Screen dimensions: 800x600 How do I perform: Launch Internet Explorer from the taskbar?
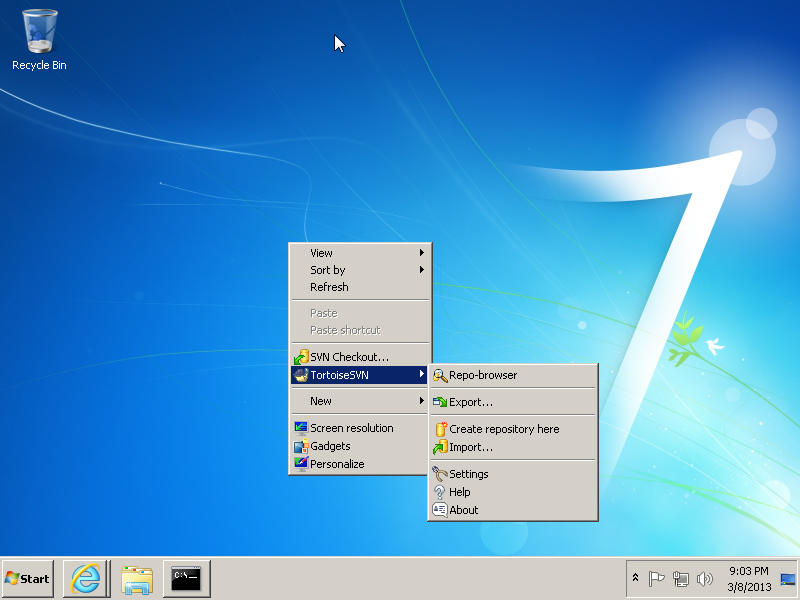pyautogui.click(x=86, y=579)
